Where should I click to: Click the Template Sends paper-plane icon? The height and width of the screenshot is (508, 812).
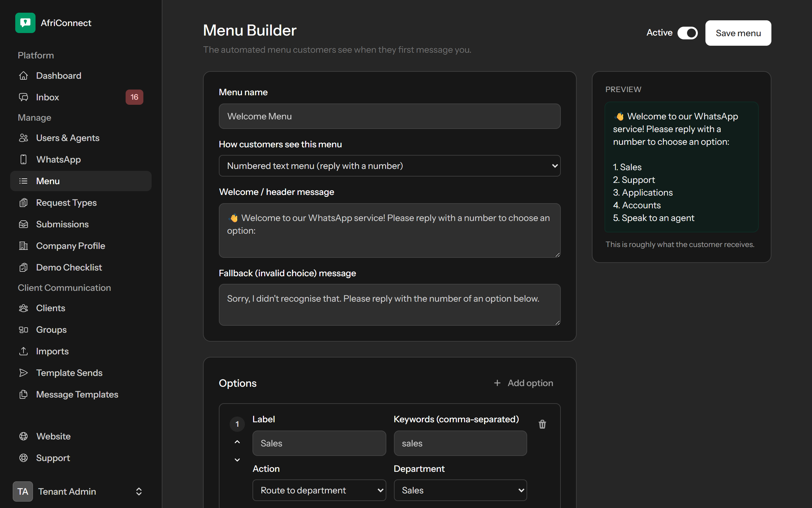point(23,373)
